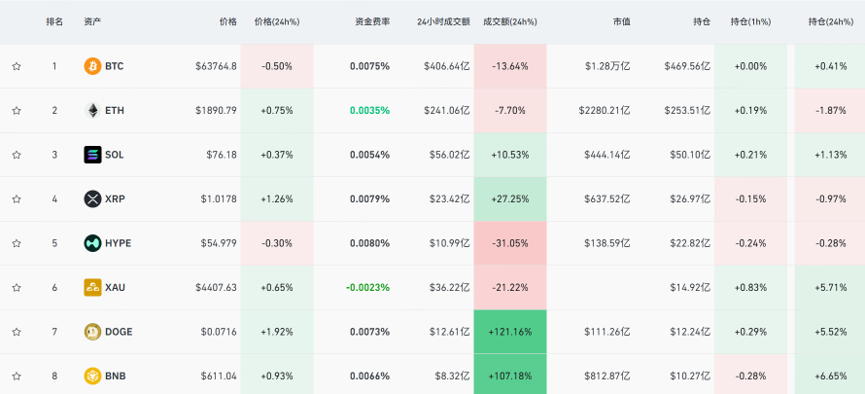This screenshot has width=865, height=394.
Task: Click DOGE price change +1.92% cell
Action: click(277, 332)
